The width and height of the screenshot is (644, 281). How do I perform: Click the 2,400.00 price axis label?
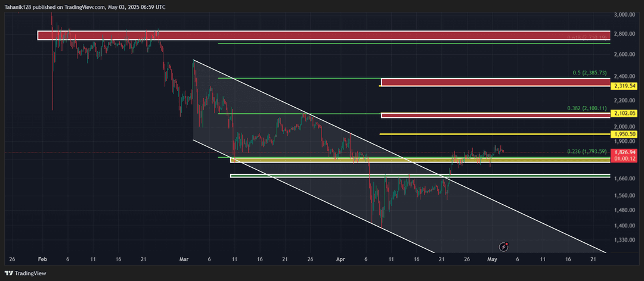[x=624, y=76]
